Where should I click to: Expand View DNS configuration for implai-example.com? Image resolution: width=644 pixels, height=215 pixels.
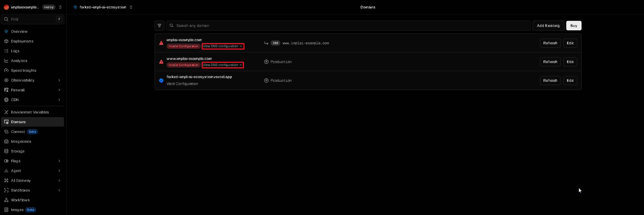pyautogui.click(x=223, y=46)
